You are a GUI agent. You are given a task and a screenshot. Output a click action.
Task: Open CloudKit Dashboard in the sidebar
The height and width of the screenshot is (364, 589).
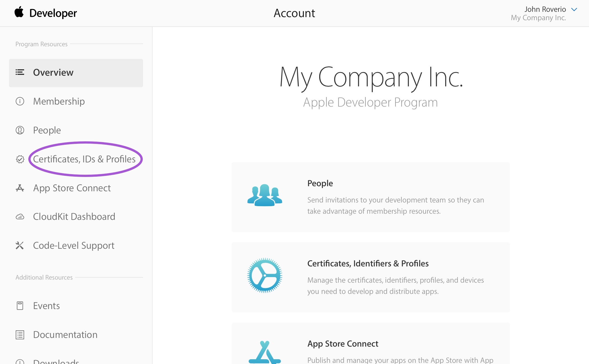[x=74, y=216]
